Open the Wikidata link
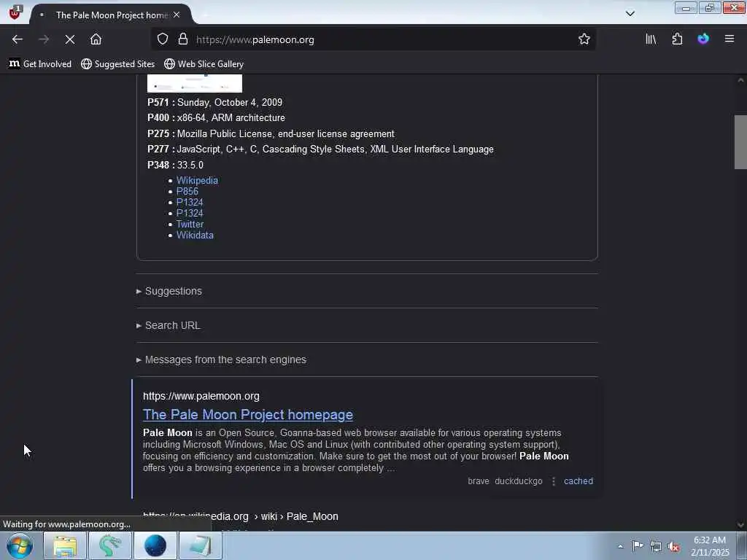 tap(195, 236)
